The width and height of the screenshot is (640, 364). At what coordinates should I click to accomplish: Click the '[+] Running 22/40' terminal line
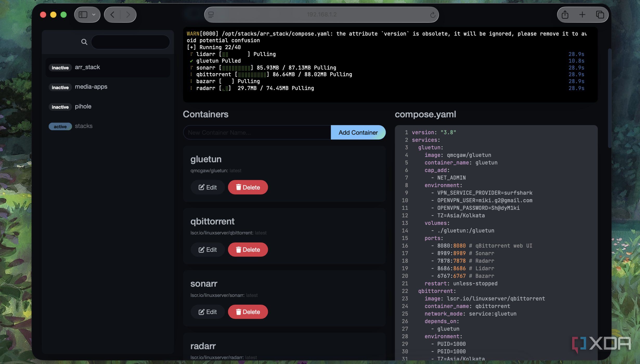(214, 47)
